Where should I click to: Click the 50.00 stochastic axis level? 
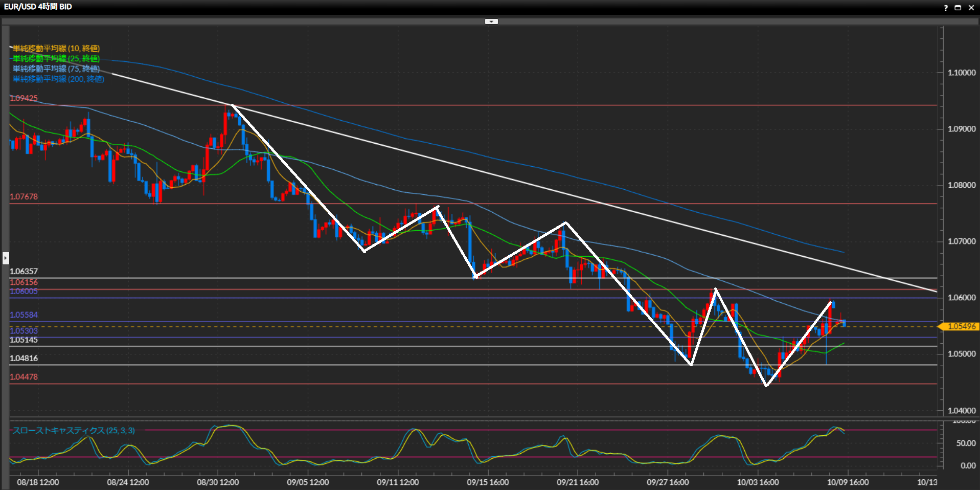[x=966, y=443]
